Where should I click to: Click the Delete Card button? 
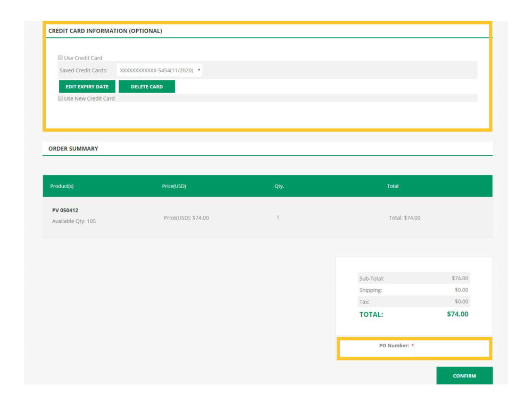pyautogui.click(x=147, y=87)
